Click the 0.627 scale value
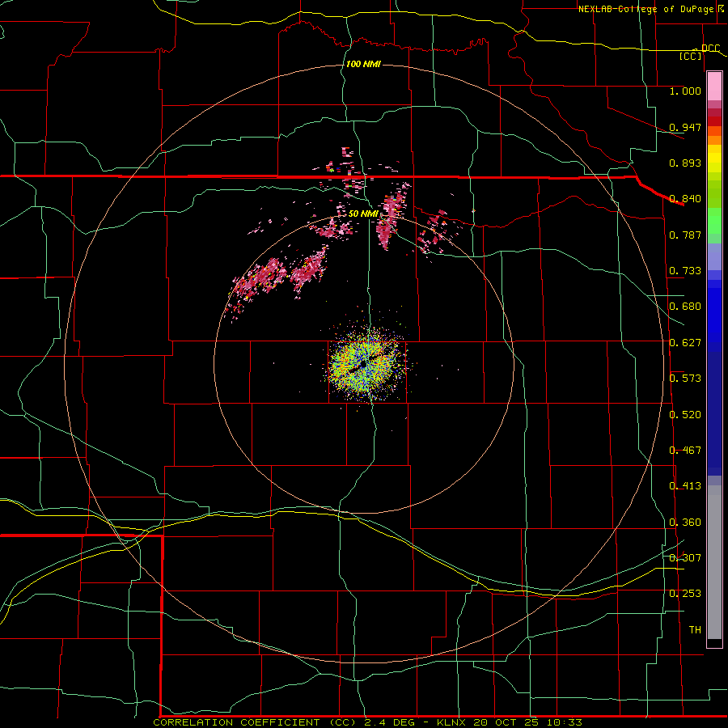Image resolution: width=728 pixels, height=728 pixels. 685,343
